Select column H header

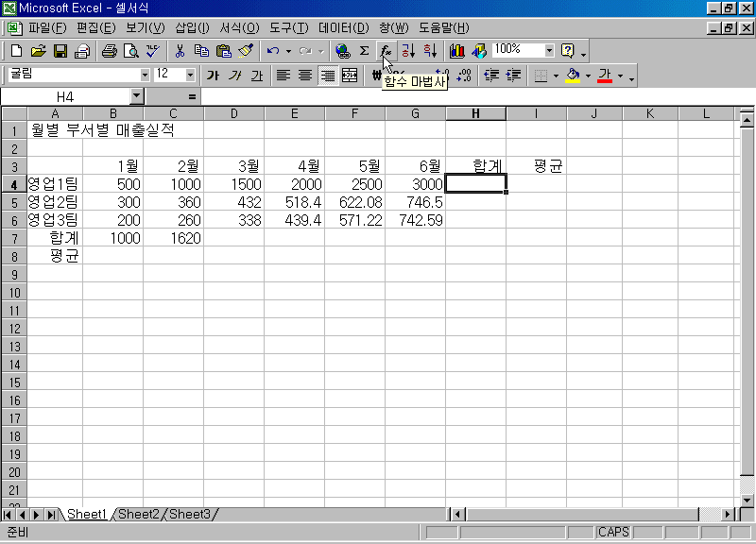click(x=475, y=113)
